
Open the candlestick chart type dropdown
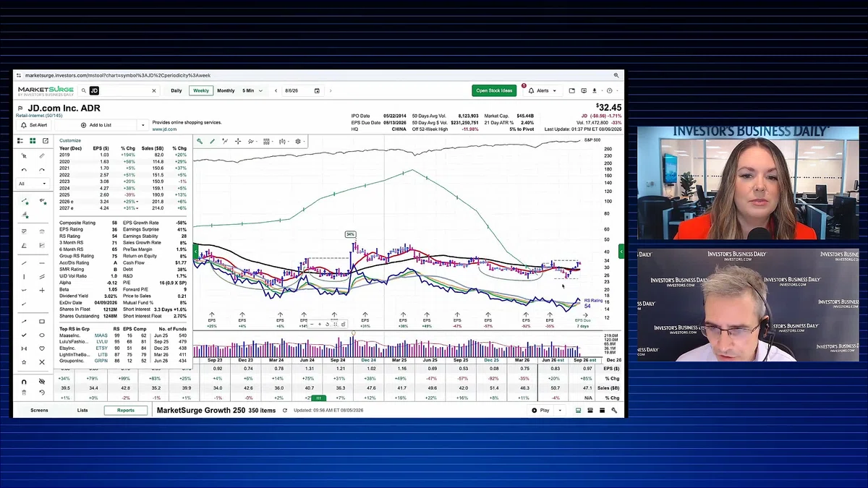click(283, 141)
